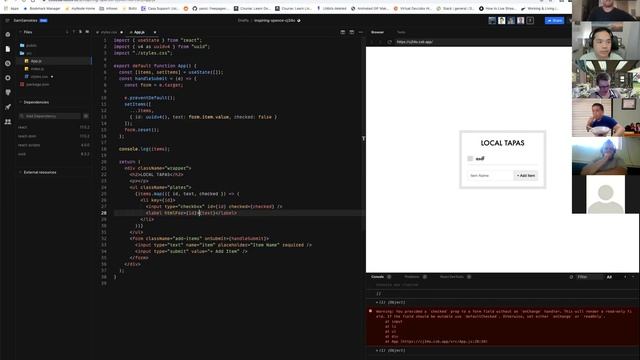Open the Sandbox Info sidebar icon
Screen dimensions: 640x360
(x=8, y=35)
